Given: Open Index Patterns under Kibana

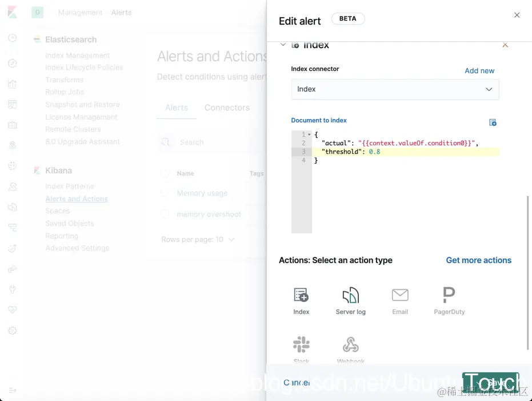Looking at the screenshot, I should [70, 186].
